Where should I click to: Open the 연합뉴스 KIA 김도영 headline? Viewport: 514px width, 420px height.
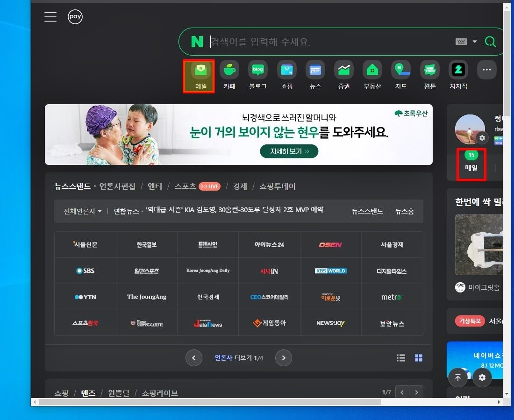(x=235, y=210)
